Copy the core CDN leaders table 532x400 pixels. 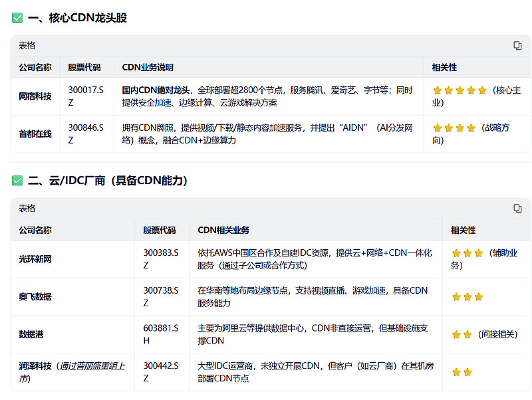pos(517,45)
